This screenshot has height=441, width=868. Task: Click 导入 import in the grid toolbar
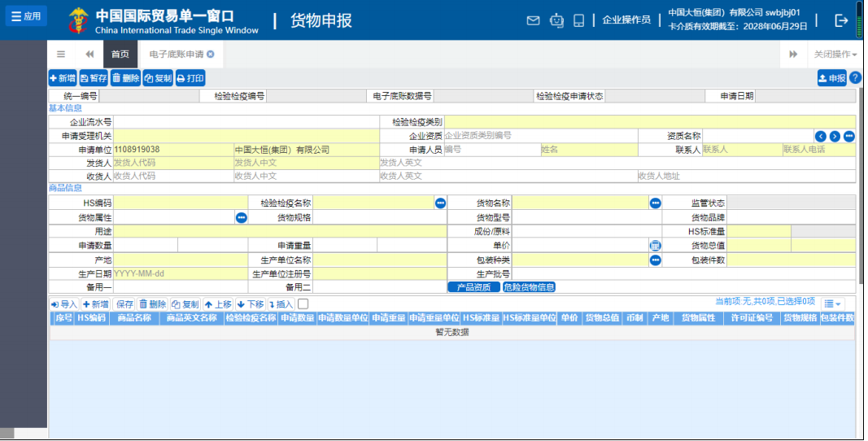coord(63,304)
